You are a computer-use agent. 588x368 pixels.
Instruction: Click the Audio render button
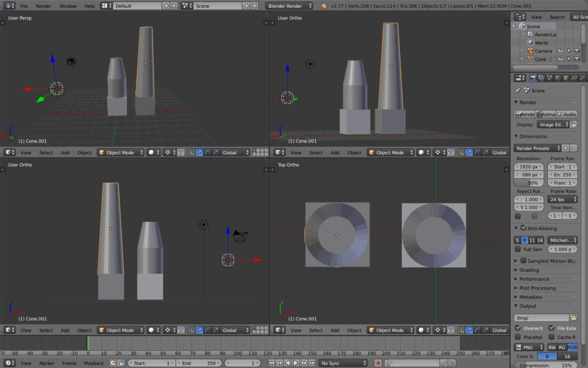coord(566,115)
